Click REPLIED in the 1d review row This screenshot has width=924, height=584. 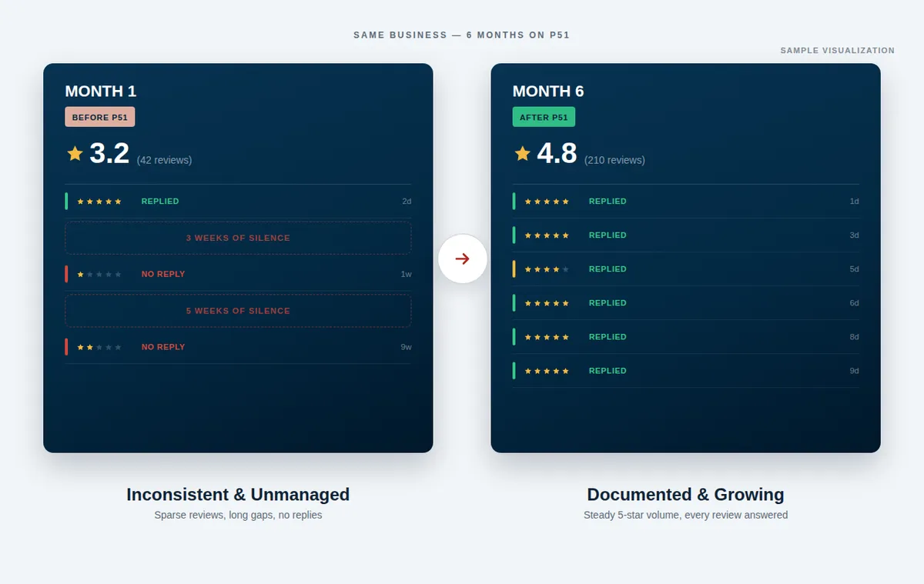coord(608,202)
